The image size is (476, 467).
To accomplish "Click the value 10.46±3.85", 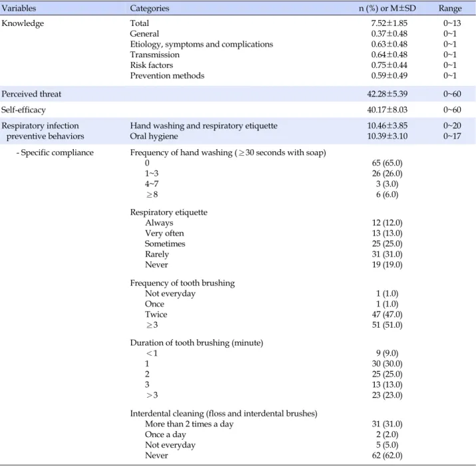I will [387, 125].
